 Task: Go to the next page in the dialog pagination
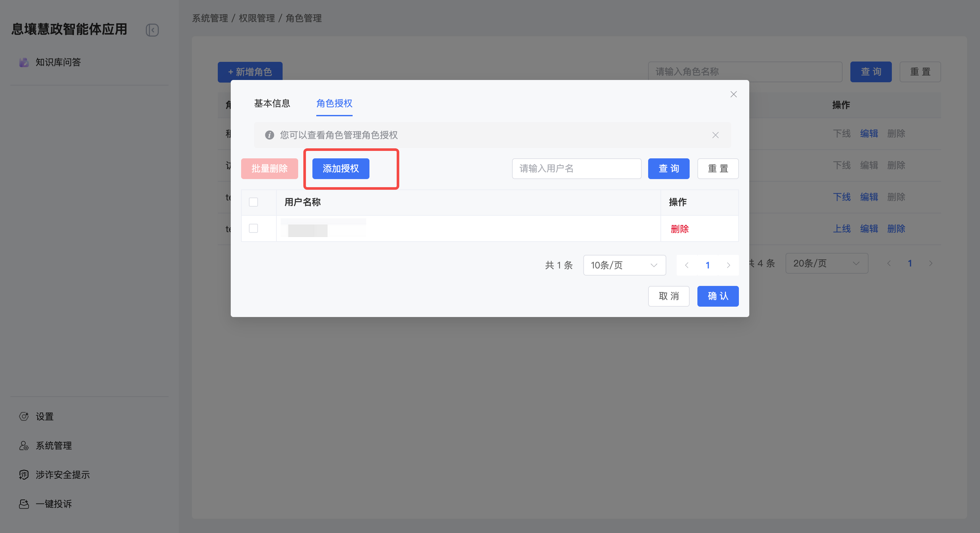(728, 265)
